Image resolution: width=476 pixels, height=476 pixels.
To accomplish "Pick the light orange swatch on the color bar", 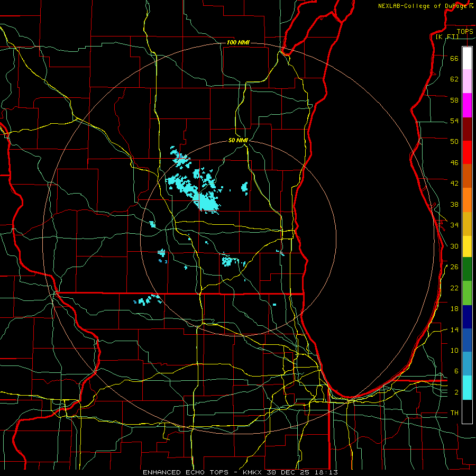I will click(467, 200).
